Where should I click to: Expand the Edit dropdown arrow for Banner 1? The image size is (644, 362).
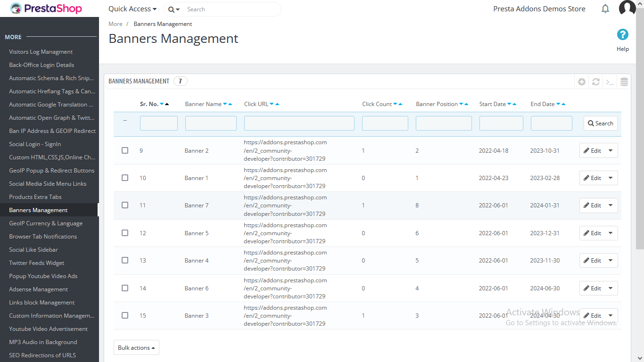pyautogui.click(x=611, y=178)
